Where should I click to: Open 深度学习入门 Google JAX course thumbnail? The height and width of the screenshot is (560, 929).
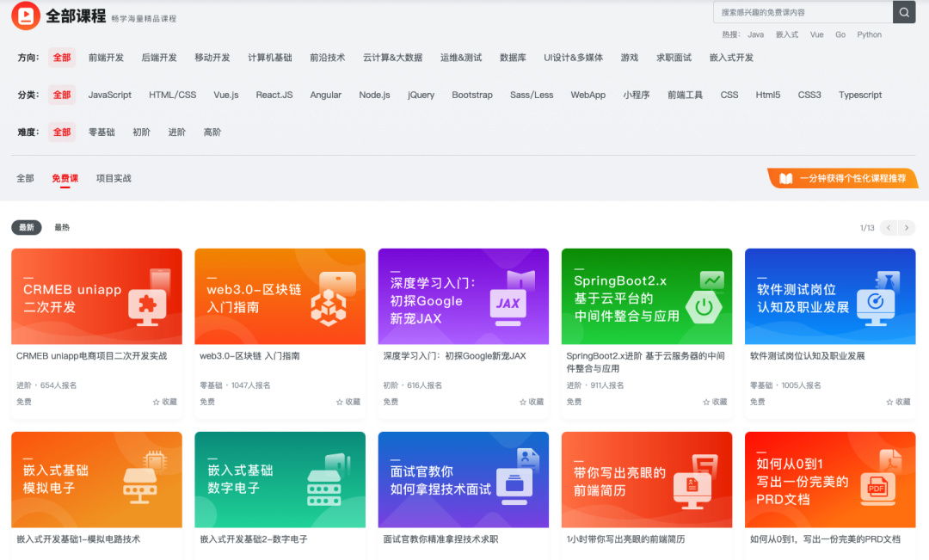pos(464,296)
